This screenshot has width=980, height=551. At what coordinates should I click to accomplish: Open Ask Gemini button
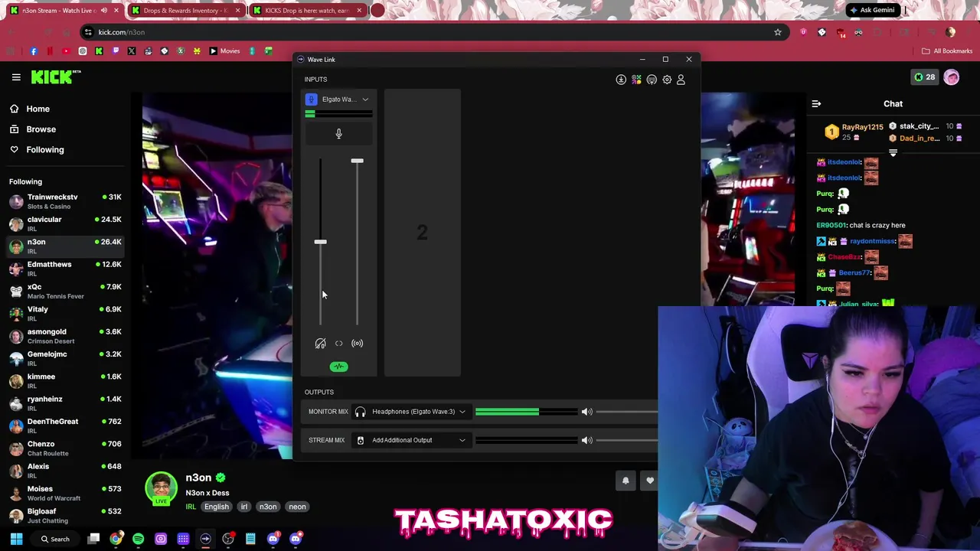coord(871,11)
